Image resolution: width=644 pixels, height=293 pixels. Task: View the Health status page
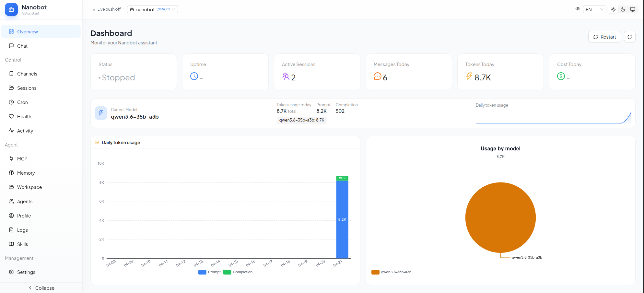point(24,116)
